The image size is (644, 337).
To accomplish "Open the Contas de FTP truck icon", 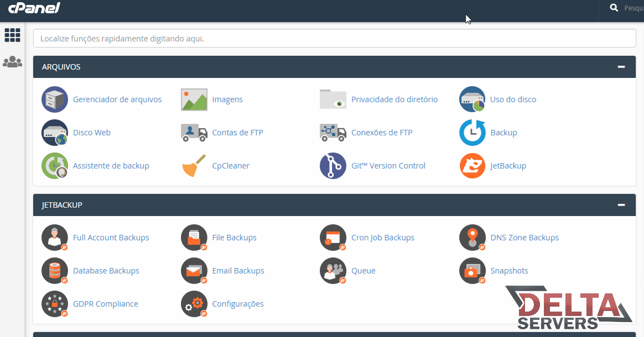I will pos(194,133).
